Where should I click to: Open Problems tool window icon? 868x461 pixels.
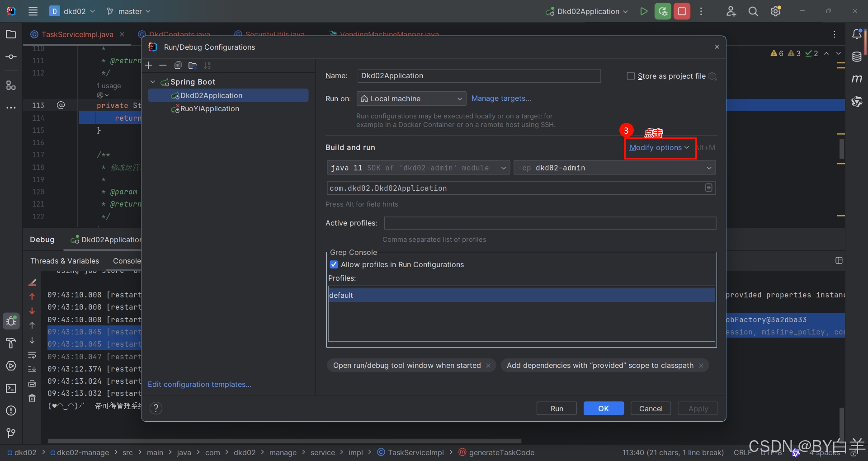[x=11, y=410]
